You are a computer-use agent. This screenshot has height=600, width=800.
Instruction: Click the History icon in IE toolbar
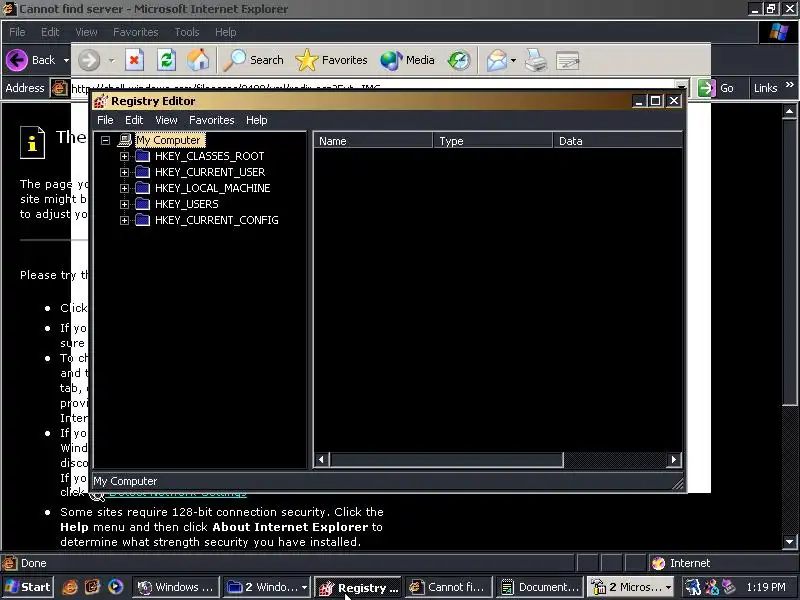459,60
